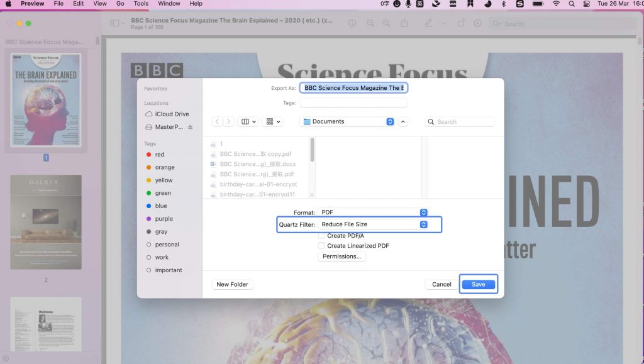The height and width of the screenshot is (364, 644).
Task: Select the Zoom In magnifier icon
Action: (x=386, y=23)
